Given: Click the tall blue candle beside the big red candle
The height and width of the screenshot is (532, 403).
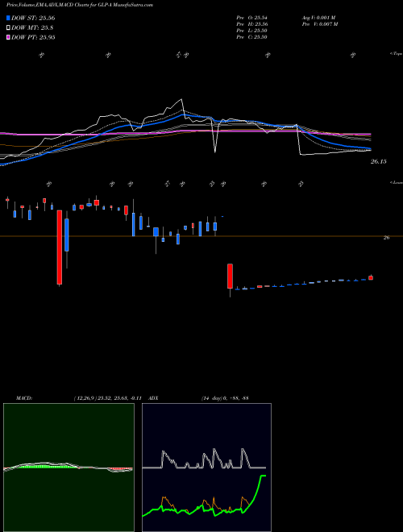Looking at the screenshot, I should [67, 235].
